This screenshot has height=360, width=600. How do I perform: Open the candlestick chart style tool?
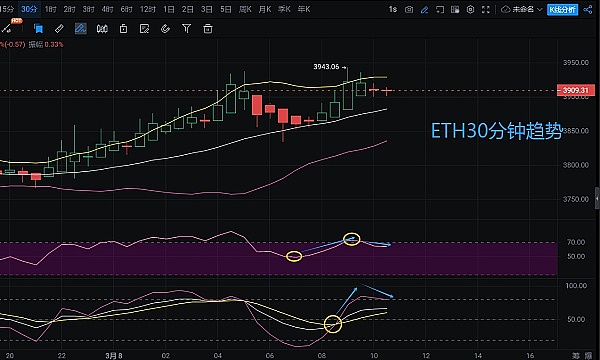102,29
